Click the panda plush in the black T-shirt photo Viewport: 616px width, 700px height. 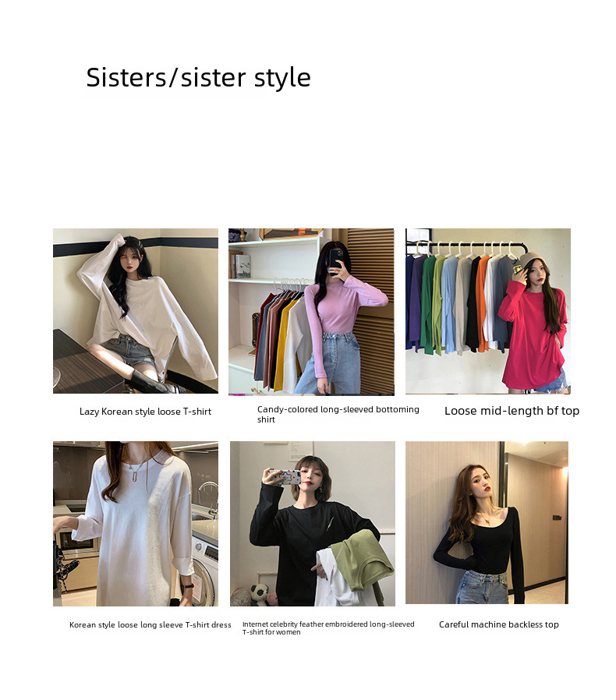point(260,595)
